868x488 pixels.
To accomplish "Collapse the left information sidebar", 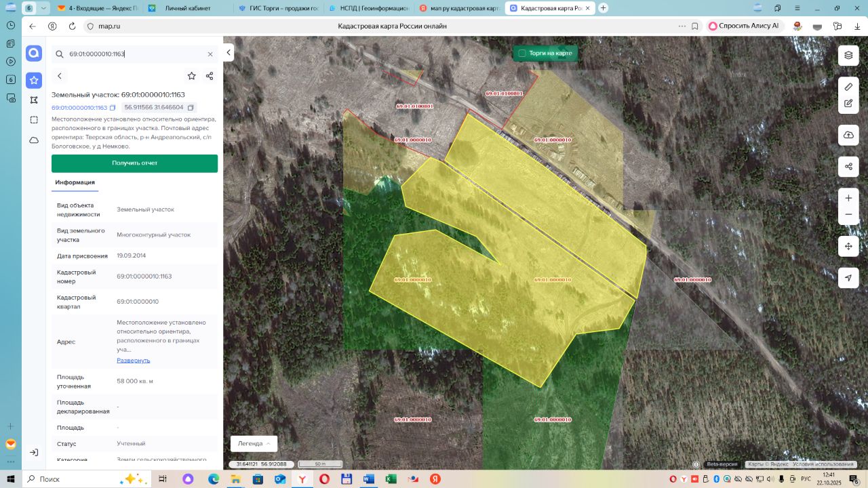I will [x=229, y=52].
